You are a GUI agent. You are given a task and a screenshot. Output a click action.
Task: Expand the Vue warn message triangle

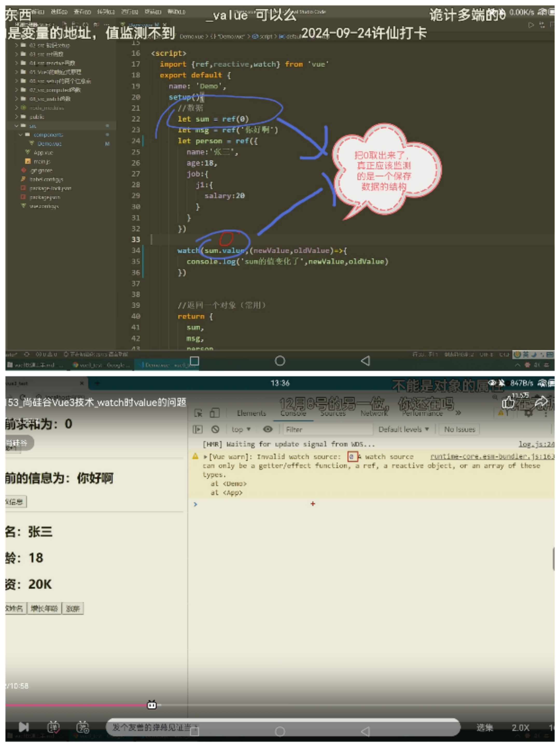[x=205, y=457]
